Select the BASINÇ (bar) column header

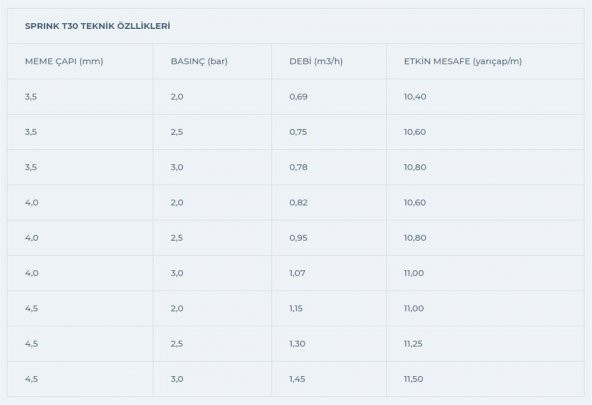(199, 61)
